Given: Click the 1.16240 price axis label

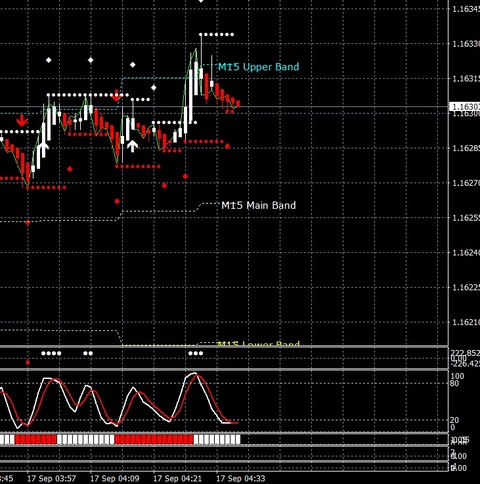Looking at the screenshot, I should (x=466, y=253).
